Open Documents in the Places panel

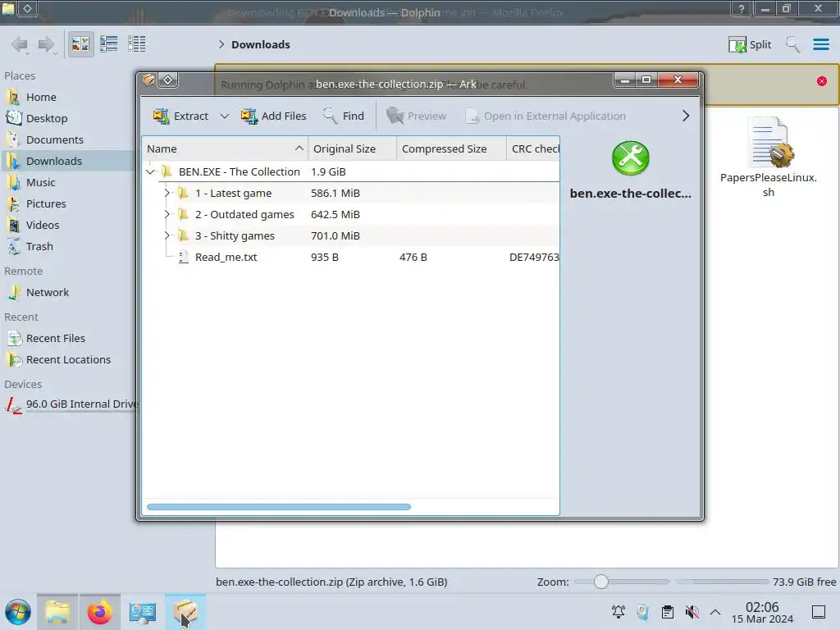tap(69, 140)
